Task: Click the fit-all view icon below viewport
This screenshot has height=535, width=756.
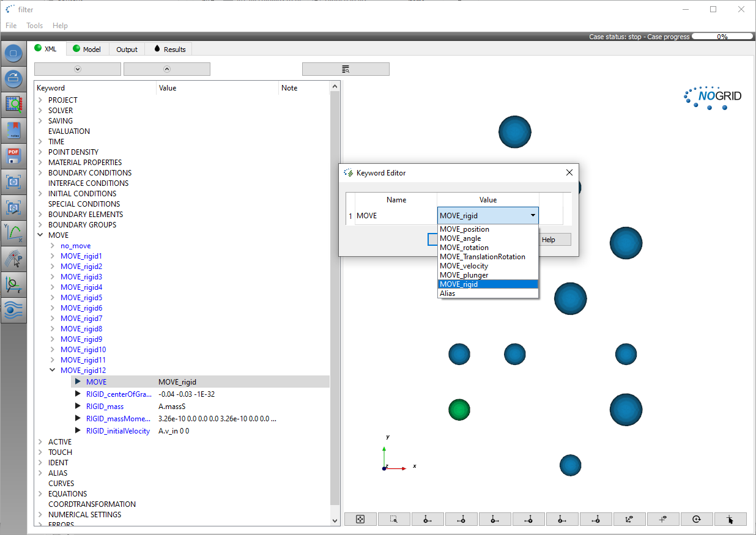Action: [360, 519]
